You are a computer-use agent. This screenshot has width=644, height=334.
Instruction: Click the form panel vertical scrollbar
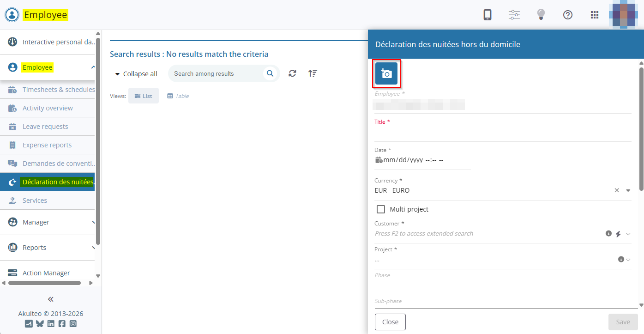(x=641, y=129)
